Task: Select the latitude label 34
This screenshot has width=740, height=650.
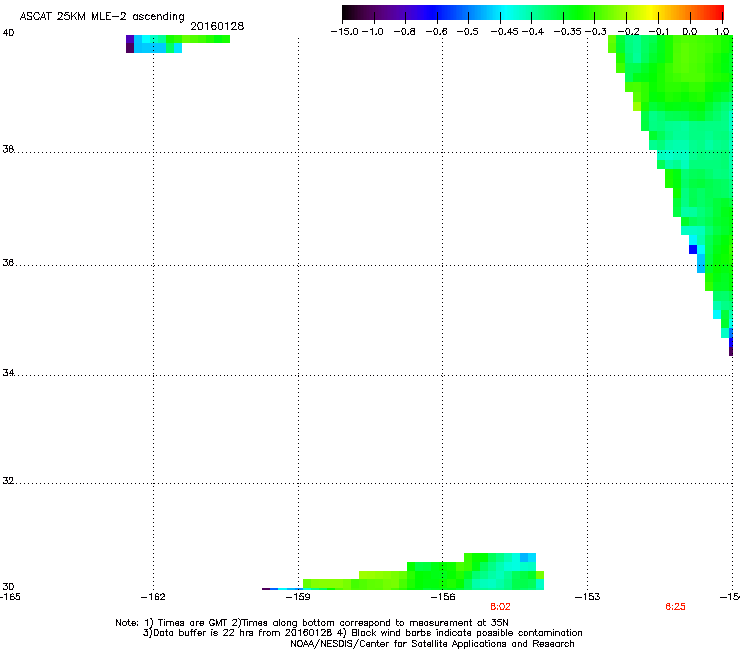Action: 8,373
